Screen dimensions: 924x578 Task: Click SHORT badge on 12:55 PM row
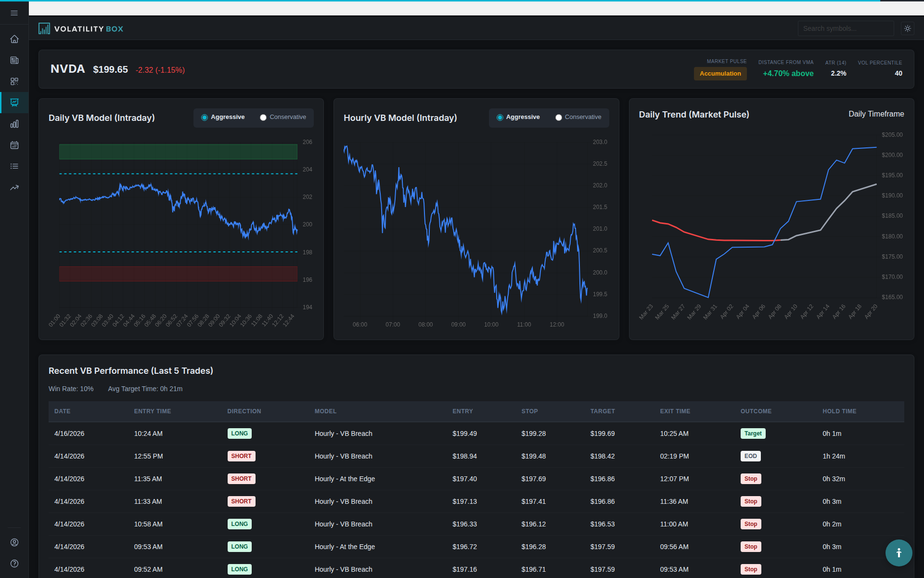(x=241, y=456)
